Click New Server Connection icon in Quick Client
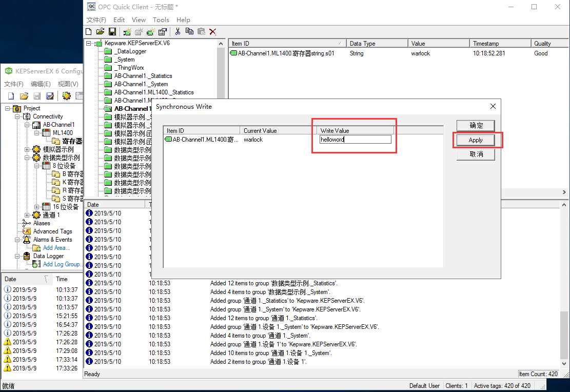This screenshot has height=392, width=570. [x=127, y=32]
